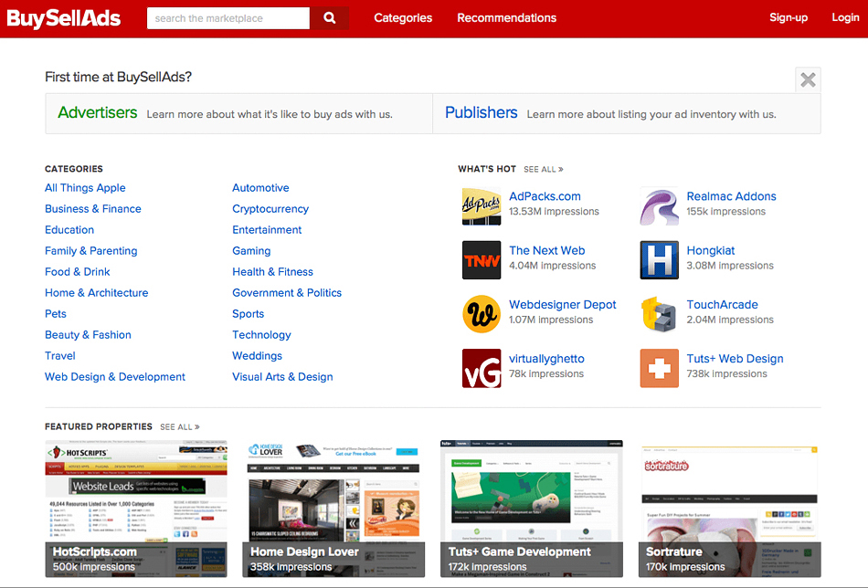
Task: Select the Food & Drink category
Action: tap(78, 271)
